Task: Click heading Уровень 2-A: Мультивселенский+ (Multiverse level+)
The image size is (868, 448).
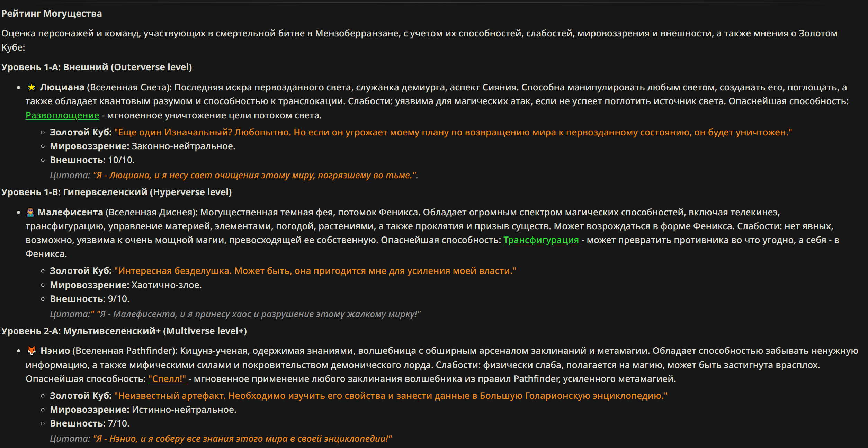Action: coord(124,331)
